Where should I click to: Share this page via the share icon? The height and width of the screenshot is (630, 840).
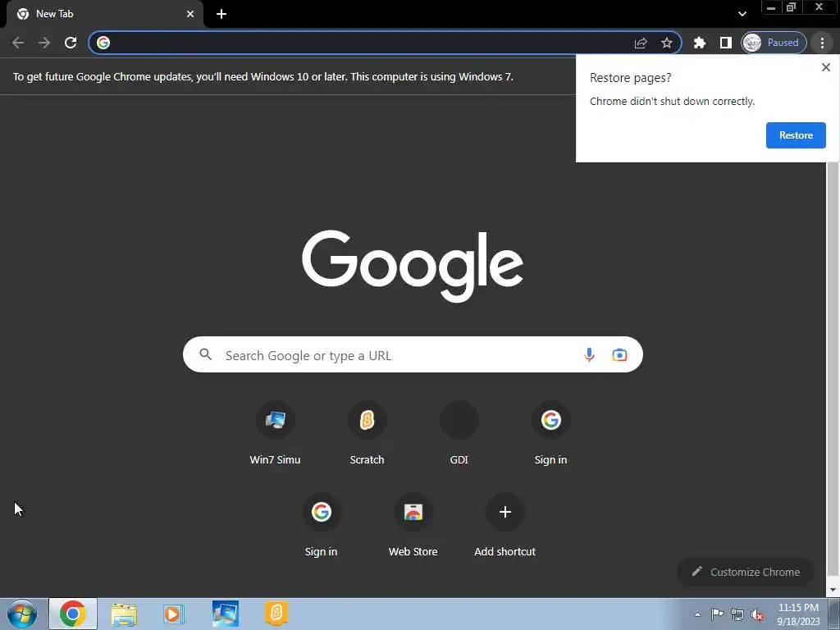point(641,43)
